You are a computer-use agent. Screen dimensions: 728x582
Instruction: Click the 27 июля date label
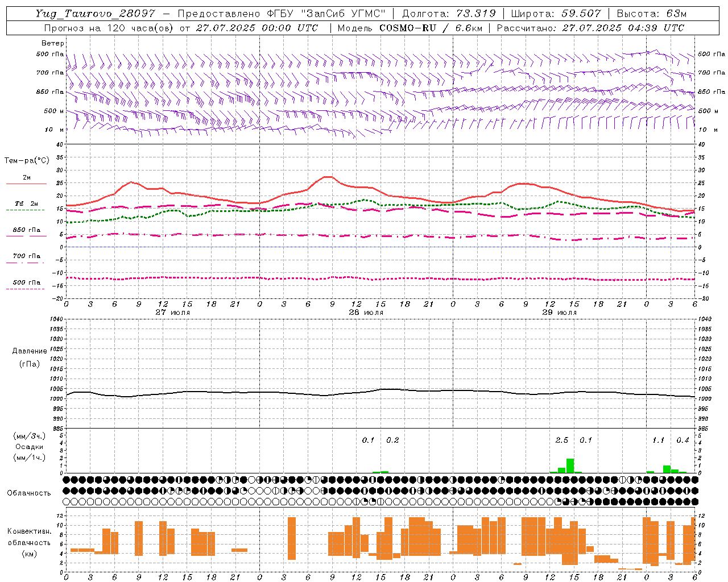click(173, 313)
